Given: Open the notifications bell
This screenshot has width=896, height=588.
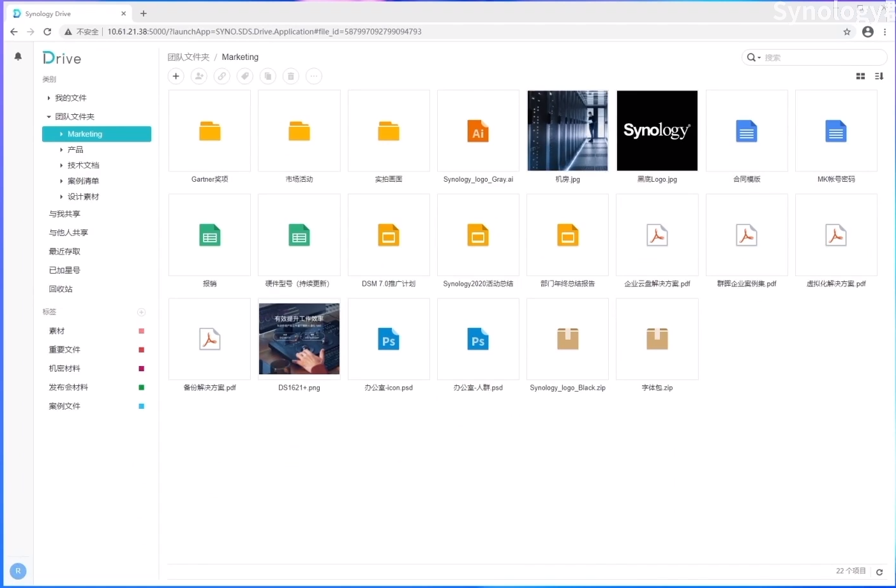Looking at the screenshot, I should tap(18, 57).
